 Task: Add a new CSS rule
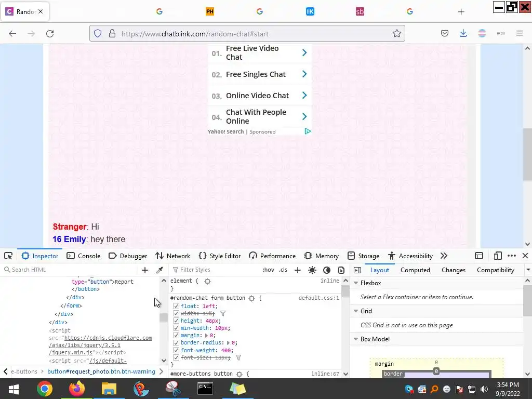(298, 270)
